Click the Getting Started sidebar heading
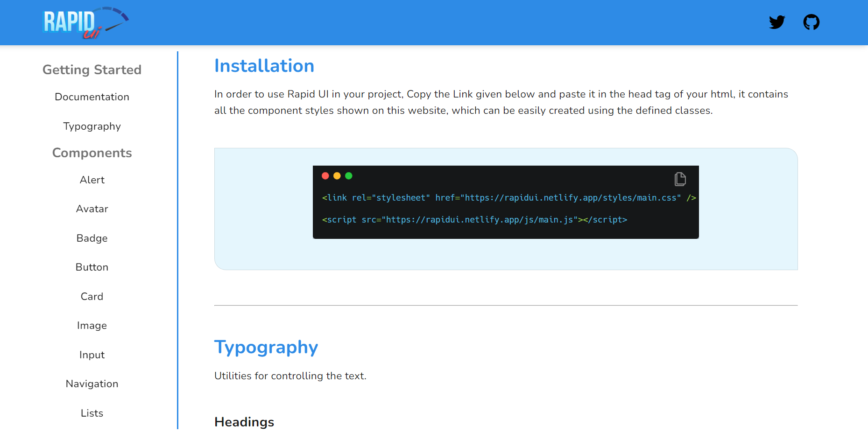 (92, 70)
